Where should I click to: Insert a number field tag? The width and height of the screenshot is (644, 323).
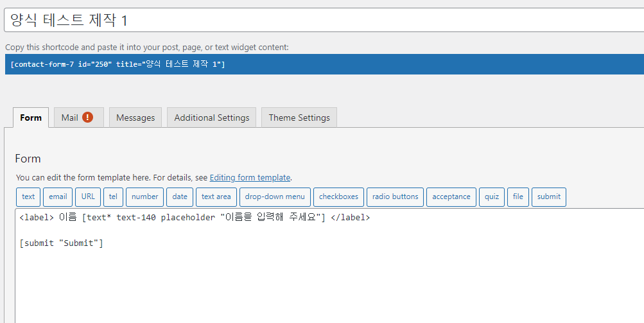click(144, 197)
